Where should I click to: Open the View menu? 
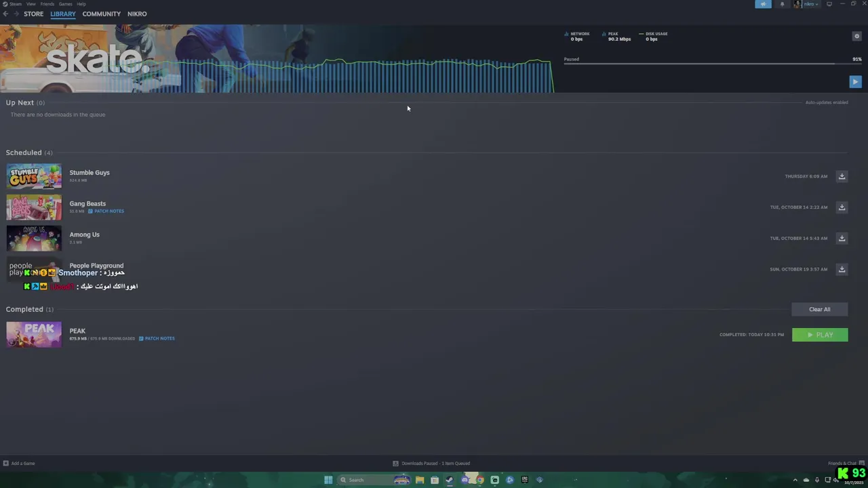tap(31, 4)
